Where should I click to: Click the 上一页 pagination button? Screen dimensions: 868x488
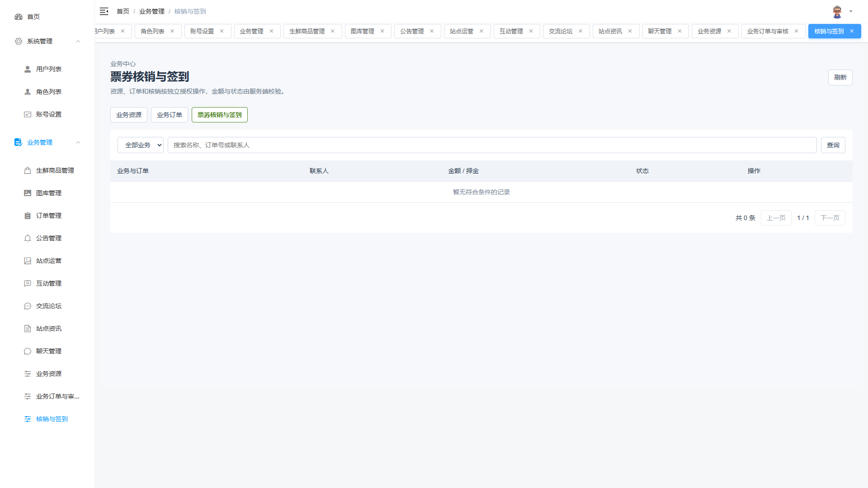pos(776,218)
